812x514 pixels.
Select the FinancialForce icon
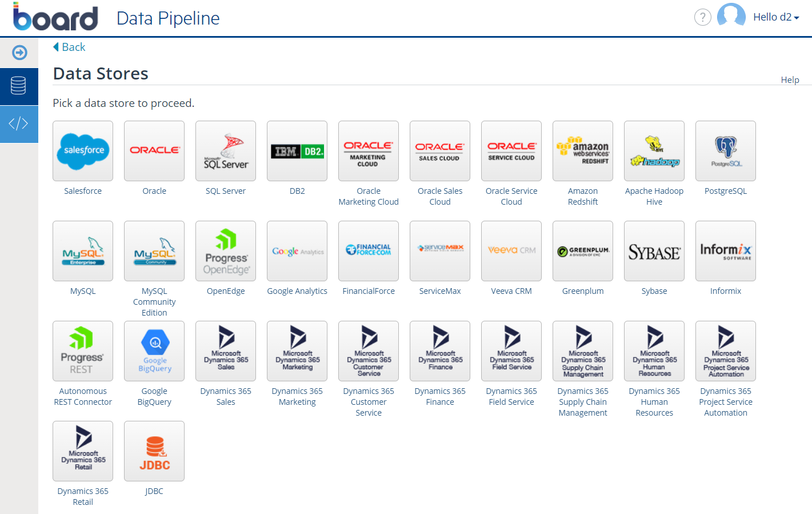coord(369,251)
